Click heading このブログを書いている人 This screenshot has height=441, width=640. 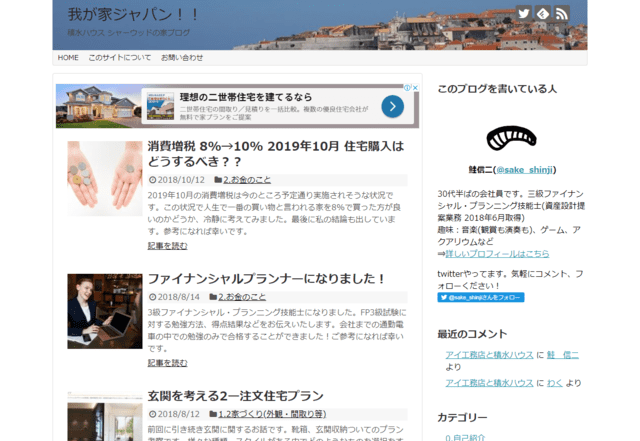tap(497, 89)
